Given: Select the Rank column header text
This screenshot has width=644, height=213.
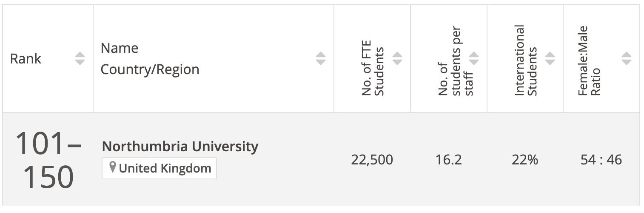Looking at the screenshot, I should pyautogui.click(x=26, y=59).
